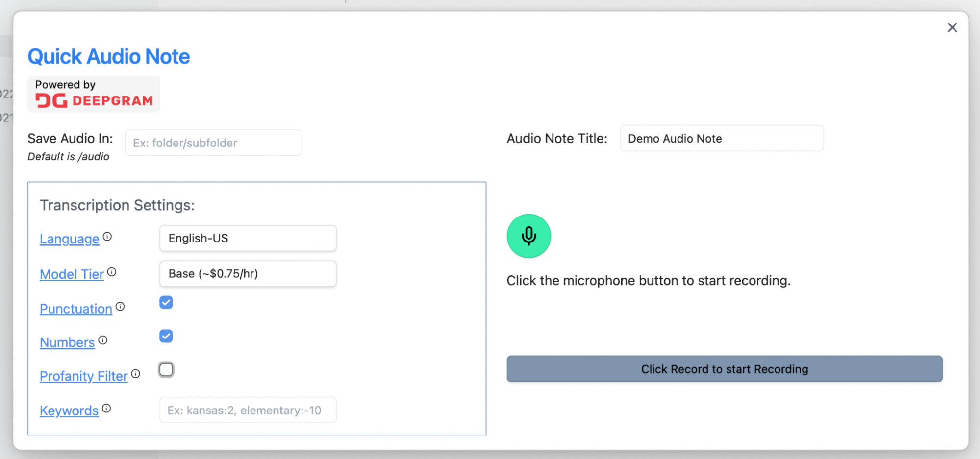
Task: Follow the Profanity Filter link
Action: click(84, 376)
